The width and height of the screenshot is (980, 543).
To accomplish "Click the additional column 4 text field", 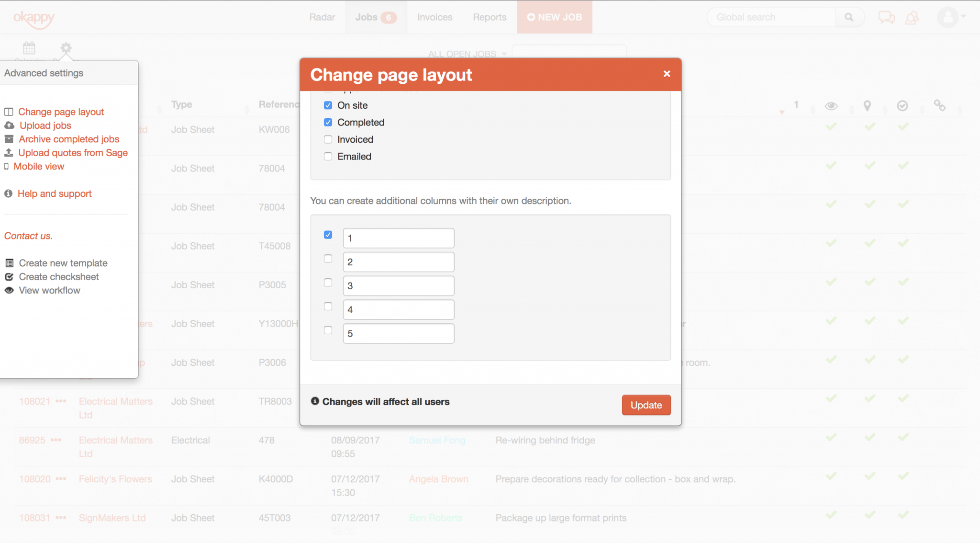I will click(399, 310).
